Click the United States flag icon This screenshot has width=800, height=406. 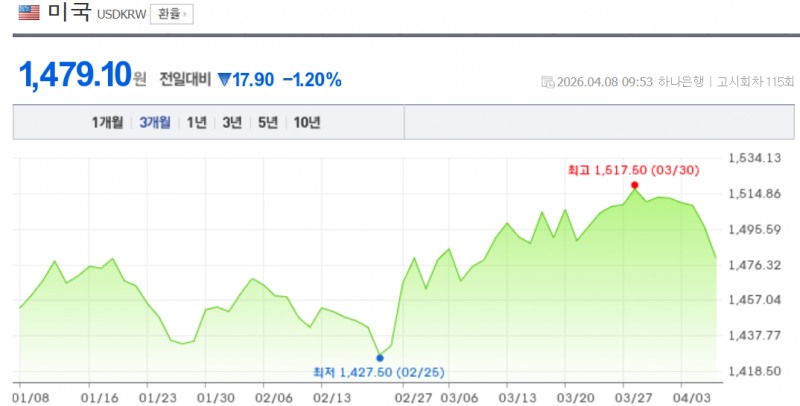pos(29,14)
